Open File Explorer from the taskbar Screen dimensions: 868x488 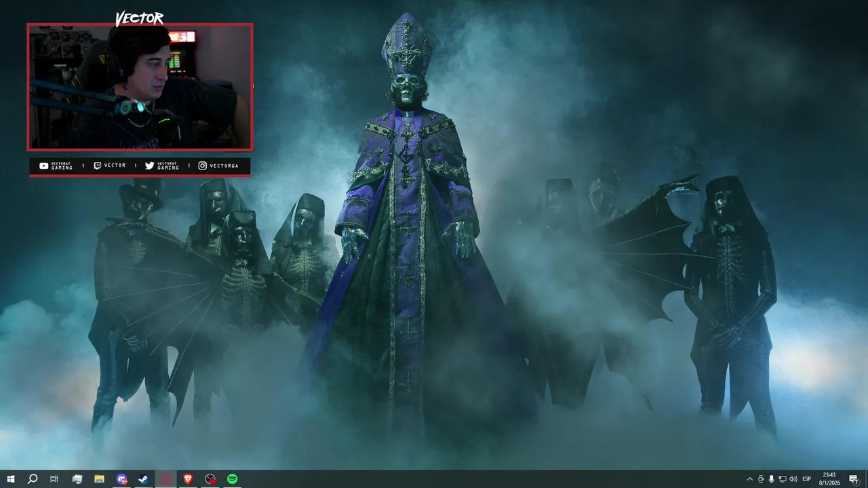click(99, 479)
